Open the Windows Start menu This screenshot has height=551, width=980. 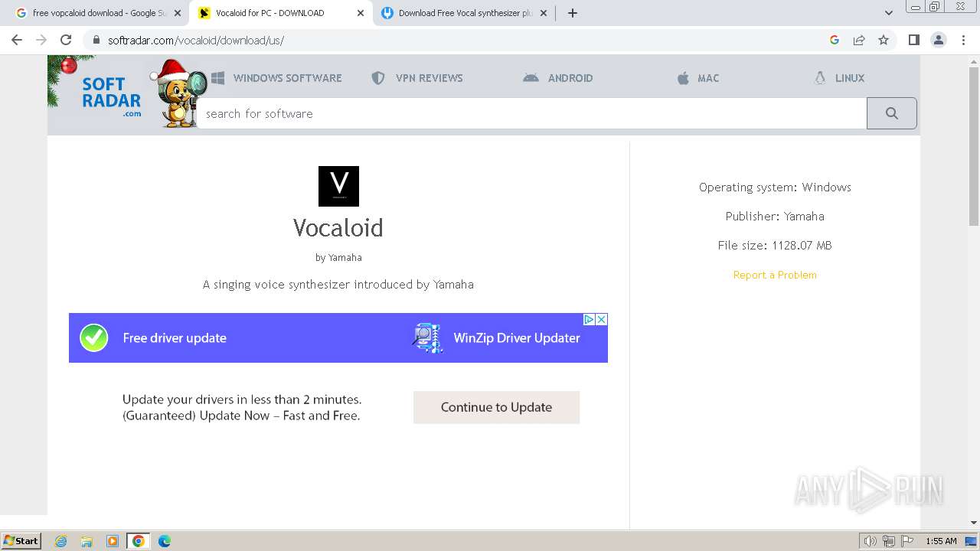point(21,540)
